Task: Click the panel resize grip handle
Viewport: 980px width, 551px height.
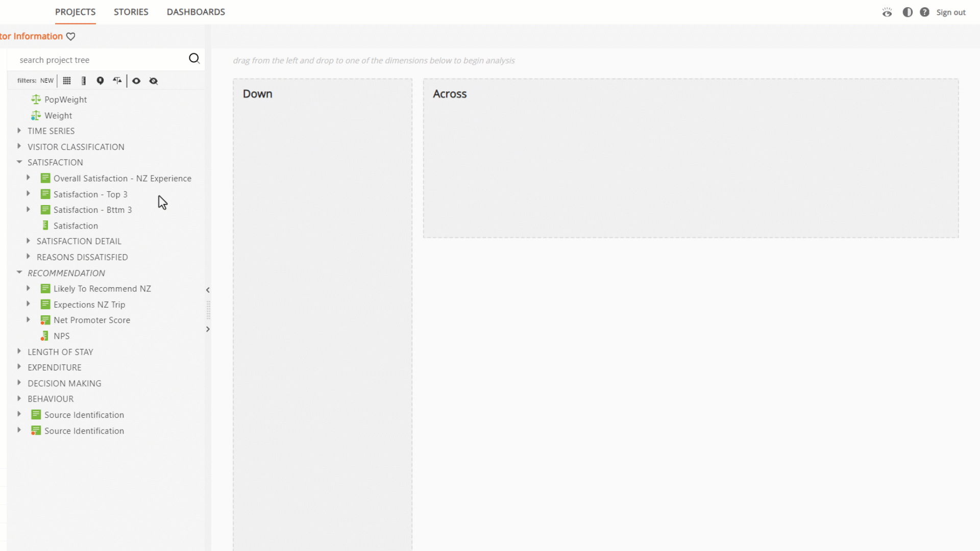Action: click(x=208, y=310)
